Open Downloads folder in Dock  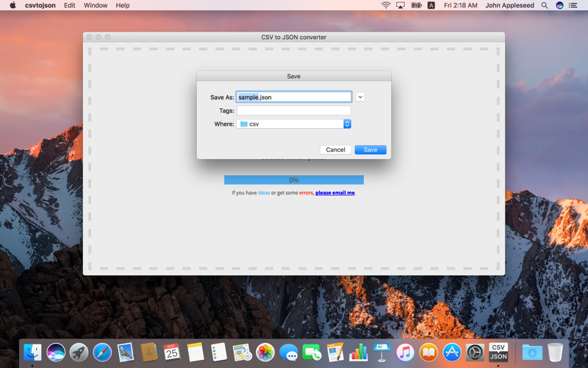tap(532, 353)
